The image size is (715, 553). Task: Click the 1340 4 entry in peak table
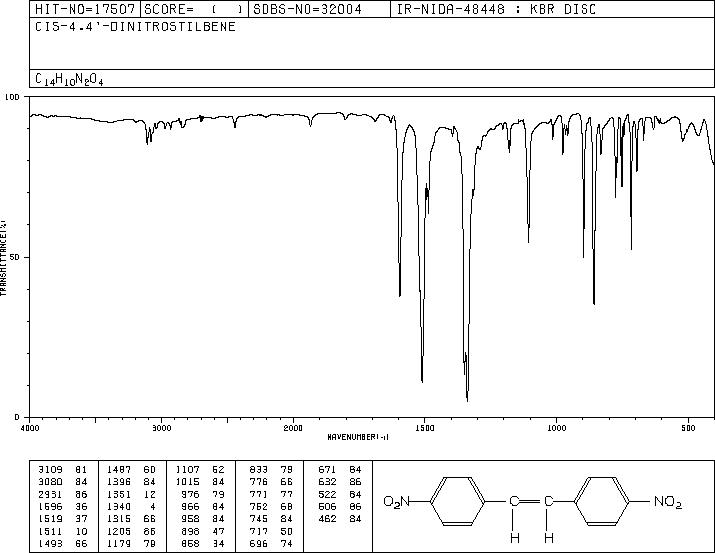131,506
